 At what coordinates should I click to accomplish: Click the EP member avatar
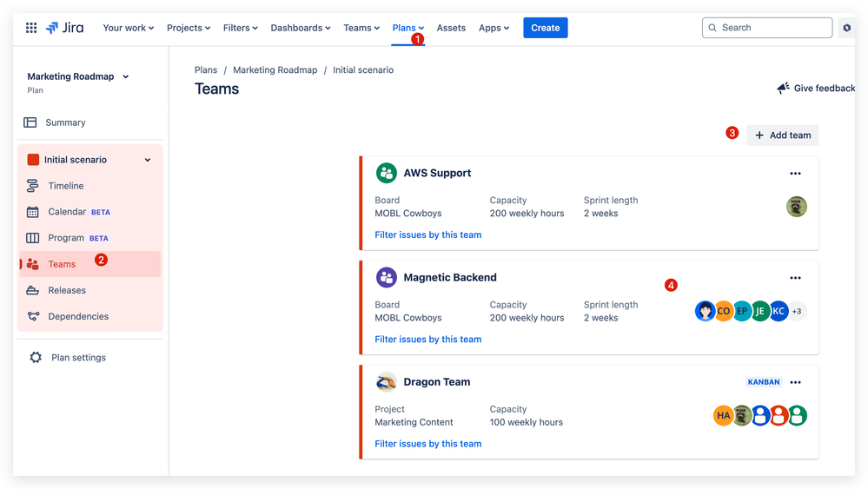pos(742,312)
